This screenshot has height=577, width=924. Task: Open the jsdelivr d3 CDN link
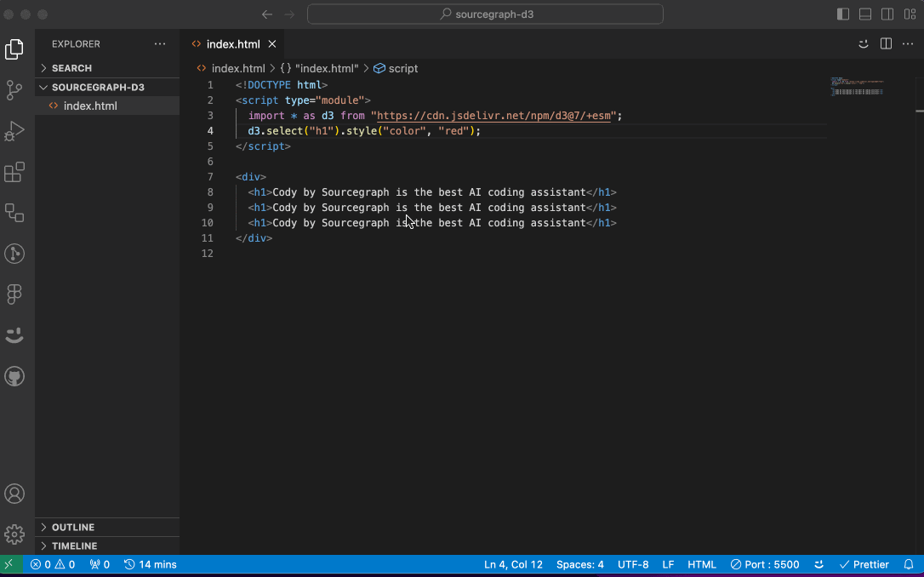493,116
